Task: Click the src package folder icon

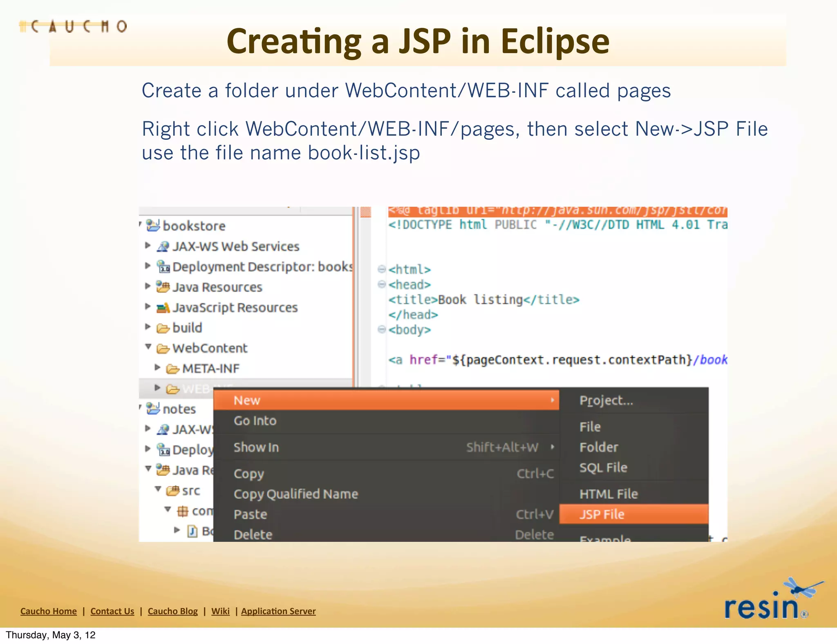Action: (172, 490)
